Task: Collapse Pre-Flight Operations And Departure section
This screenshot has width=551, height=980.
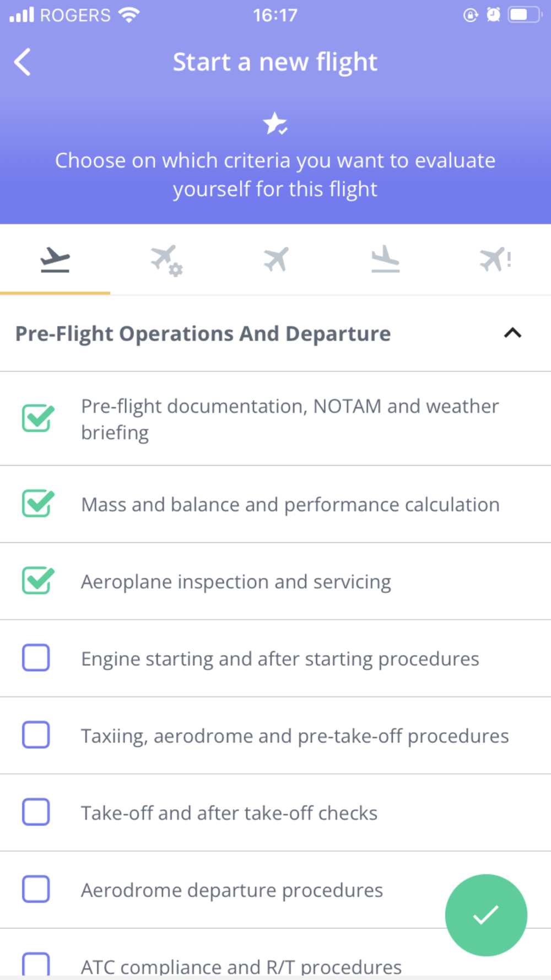Action: pyautogui.click(x=512, y=333)
